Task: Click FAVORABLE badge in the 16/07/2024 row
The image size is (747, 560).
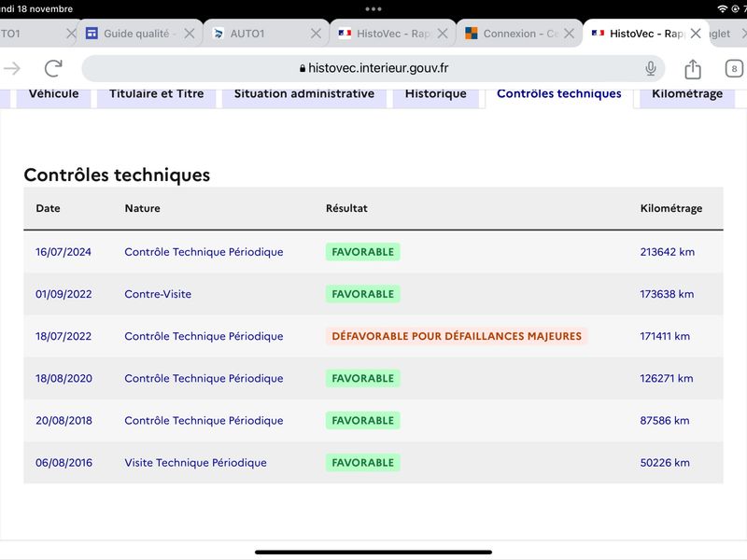Action: point(363,252)
